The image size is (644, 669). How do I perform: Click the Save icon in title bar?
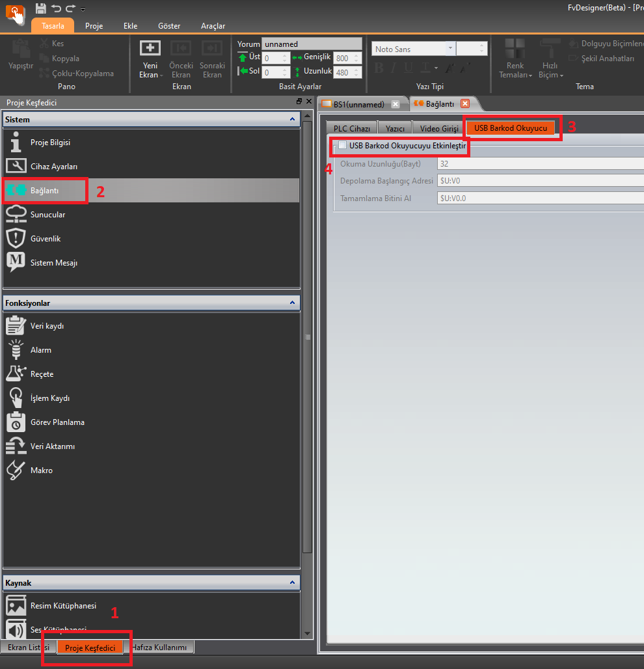41,8
